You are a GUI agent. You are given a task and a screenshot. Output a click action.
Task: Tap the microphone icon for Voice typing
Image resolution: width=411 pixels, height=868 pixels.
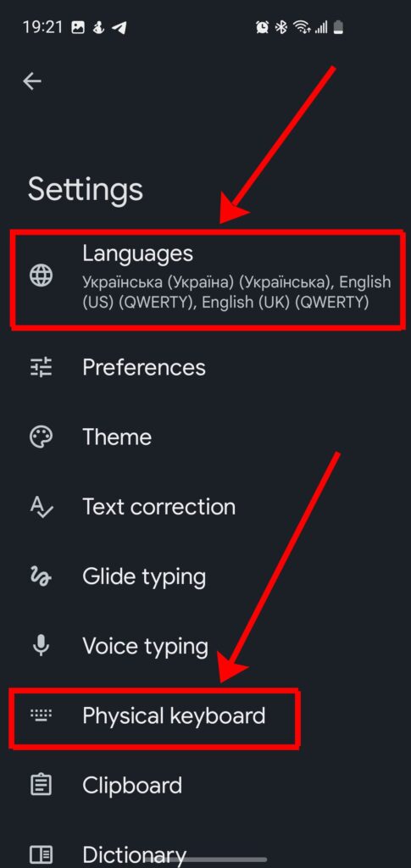coord(41,646)
